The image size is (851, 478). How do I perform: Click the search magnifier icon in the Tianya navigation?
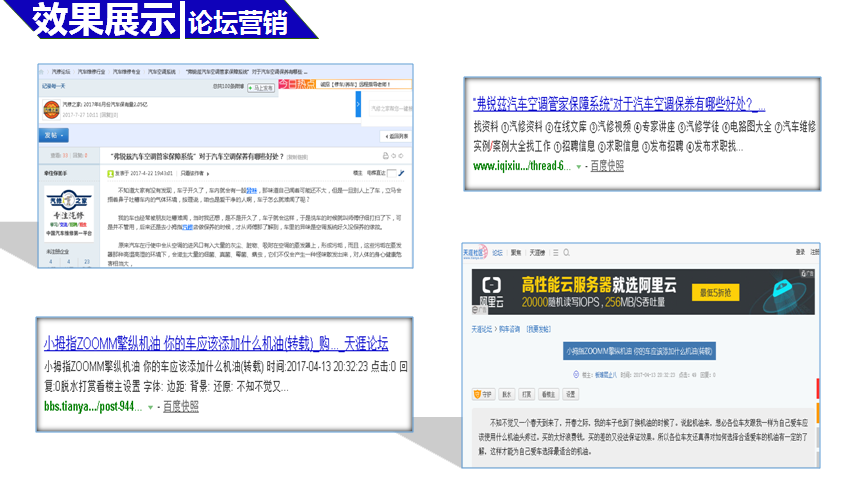[x=567, y=253]
